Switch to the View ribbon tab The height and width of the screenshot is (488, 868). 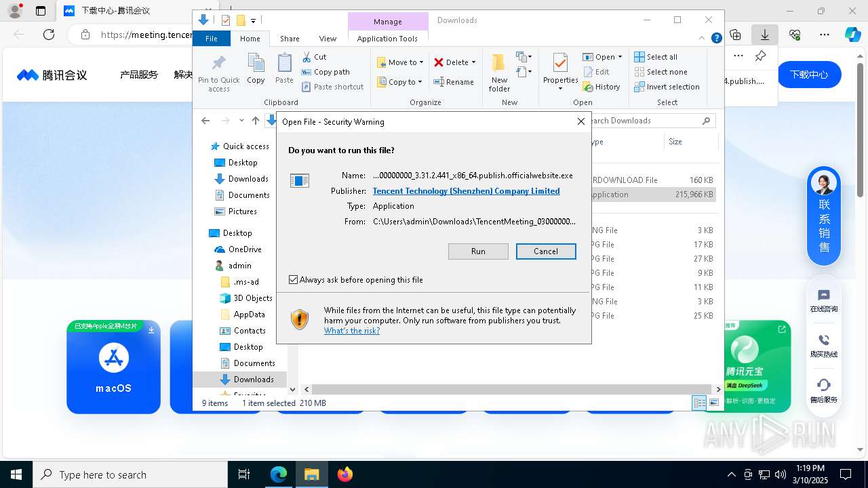pos(328,39)
